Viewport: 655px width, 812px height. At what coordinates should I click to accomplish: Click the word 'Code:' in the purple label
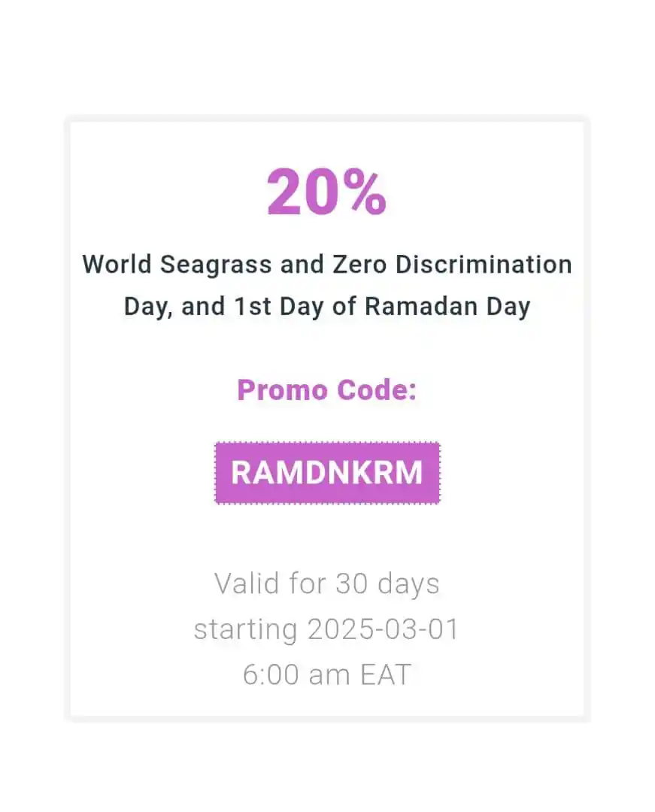point(377,389)
